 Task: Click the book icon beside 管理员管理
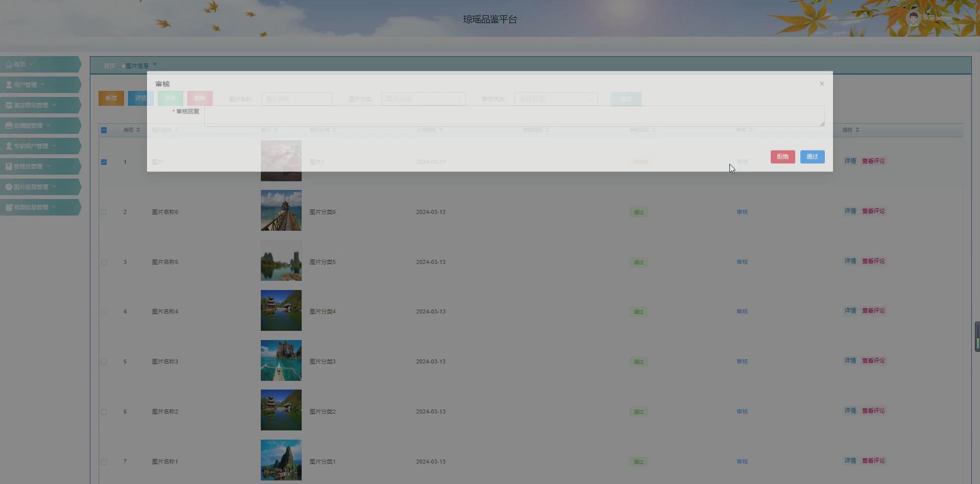9,166
